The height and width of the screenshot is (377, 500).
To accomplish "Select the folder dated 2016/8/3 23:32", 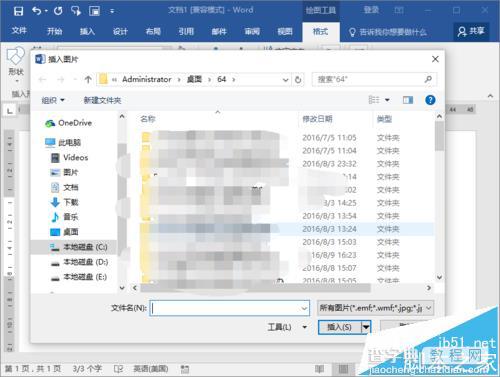I will click(287, 164).
